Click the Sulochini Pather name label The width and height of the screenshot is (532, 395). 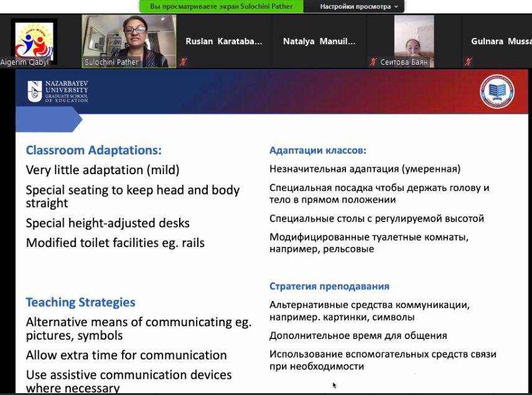click(111, 62)
